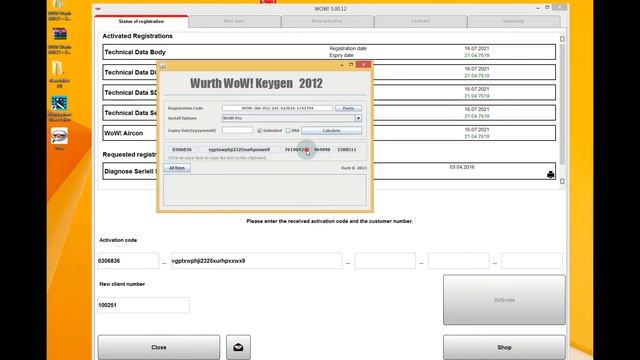This screenshot has width=640, height=360.
Task: Open the topmost desktop zipped folder icon
Action: [x=59, y=5]
